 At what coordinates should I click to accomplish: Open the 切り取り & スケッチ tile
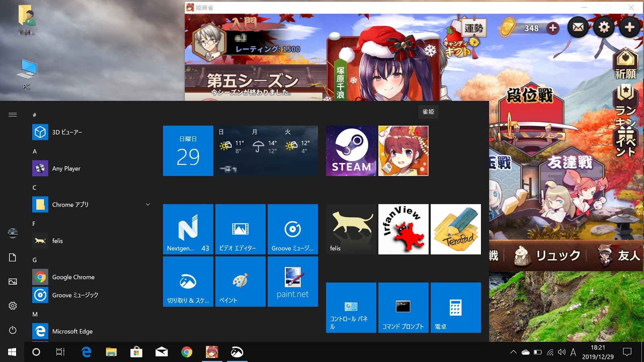pyautogui.click(x=188, y=282)
